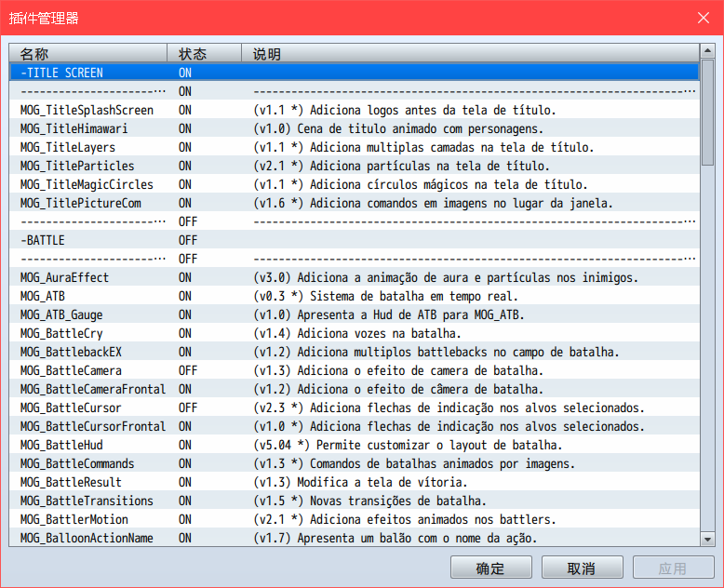Click description 'Cena de titulo animado com personagens.'
Image resolution: width=724 pixels, height=588 pixels.
coord(421,128)
